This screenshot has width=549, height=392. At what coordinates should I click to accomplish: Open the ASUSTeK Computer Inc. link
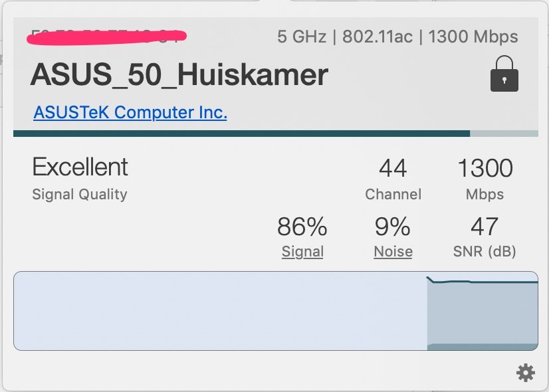[130, 112]
